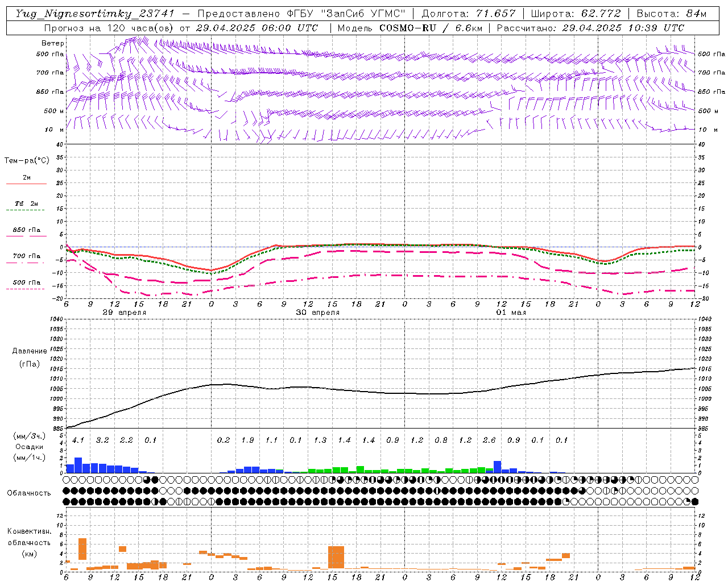
Task: Click the 30 апреля date label
Action: 317,313
